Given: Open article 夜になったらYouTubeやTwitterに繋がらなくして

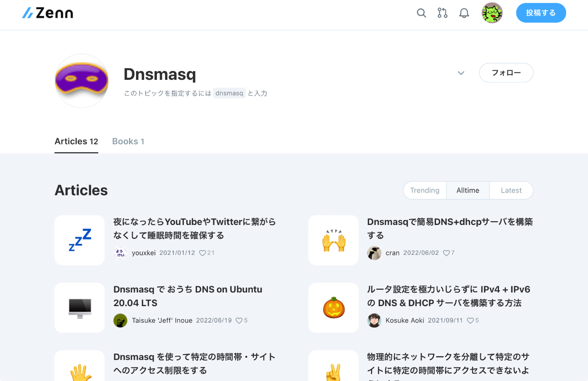Looking at the screenshot, I should (x=194, y=228).
